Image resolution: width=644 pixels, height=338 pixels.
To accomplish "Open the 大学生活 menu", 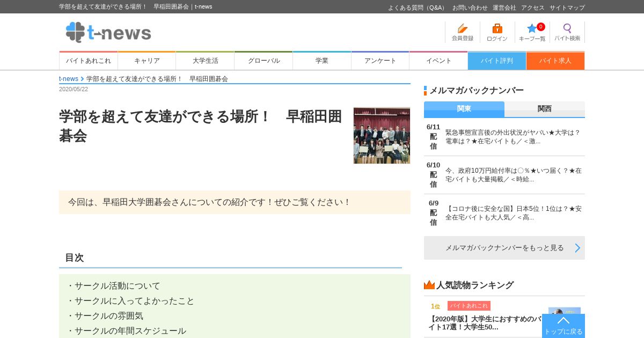I will [x=205, y=61].
